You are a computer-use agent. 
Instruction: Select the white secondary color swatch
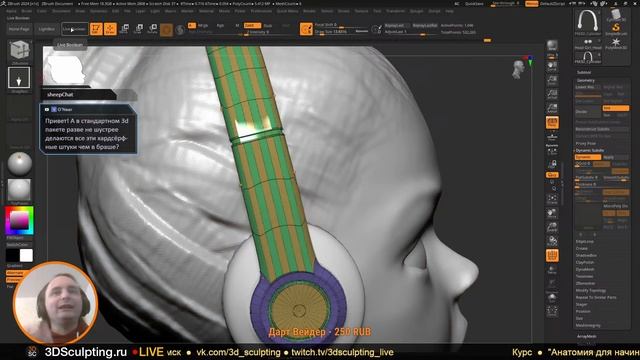pos(26,256)
